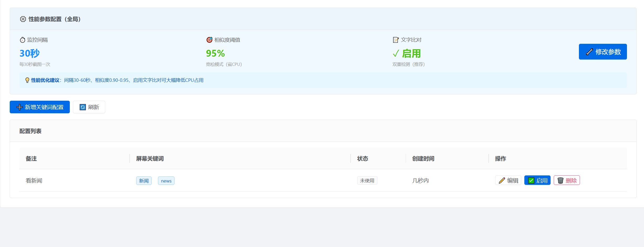The height and width of the screenshot is (247, 644).
Task: Click the 状态 column header
Action: (x=362, y=159)
